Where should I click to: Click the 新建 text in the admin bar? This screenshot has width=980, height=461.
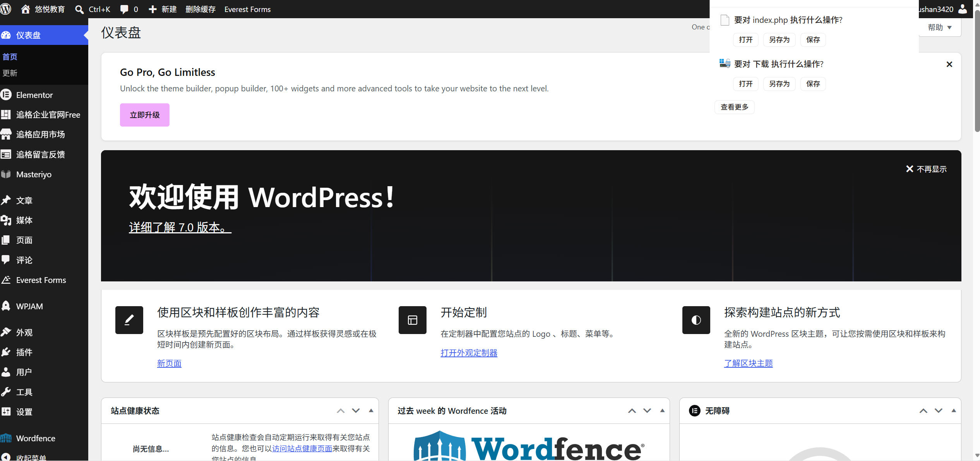pyautogui.click(x=169, y=9)
